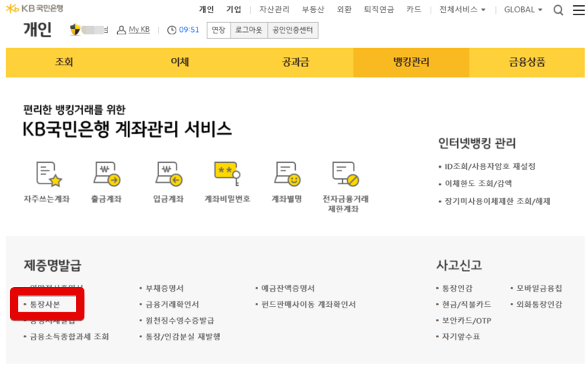Open 계좌비밀번호 icon
Image resolution: width=588 pixels, height=367 pixels.
pyautogui.click(x=227, y=174)
